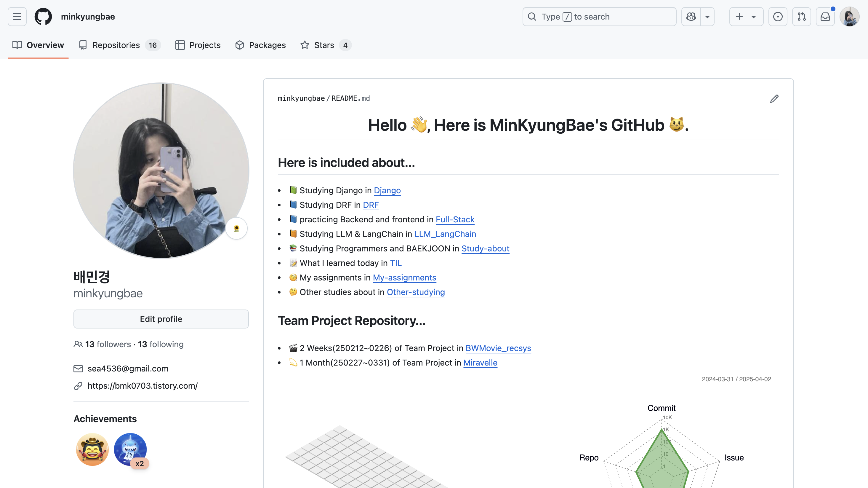
Task: Focus the Type / to search field
Action: tap(599, 17)
